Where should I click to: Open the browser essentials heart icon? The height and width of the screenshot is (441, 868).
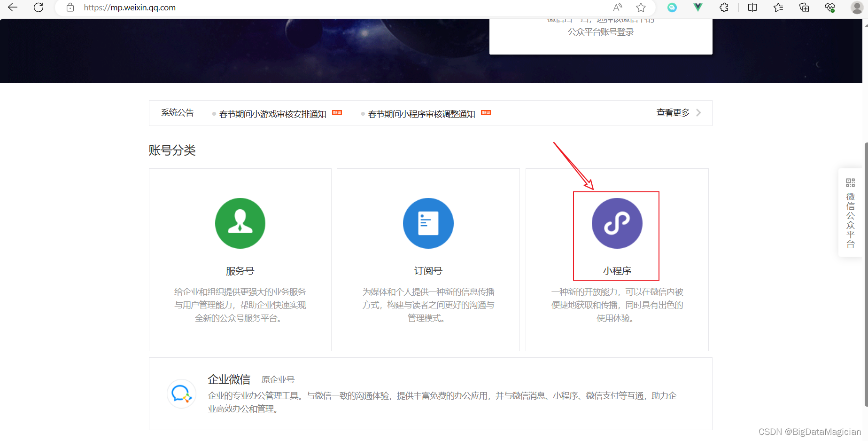(x=830, y=8)
